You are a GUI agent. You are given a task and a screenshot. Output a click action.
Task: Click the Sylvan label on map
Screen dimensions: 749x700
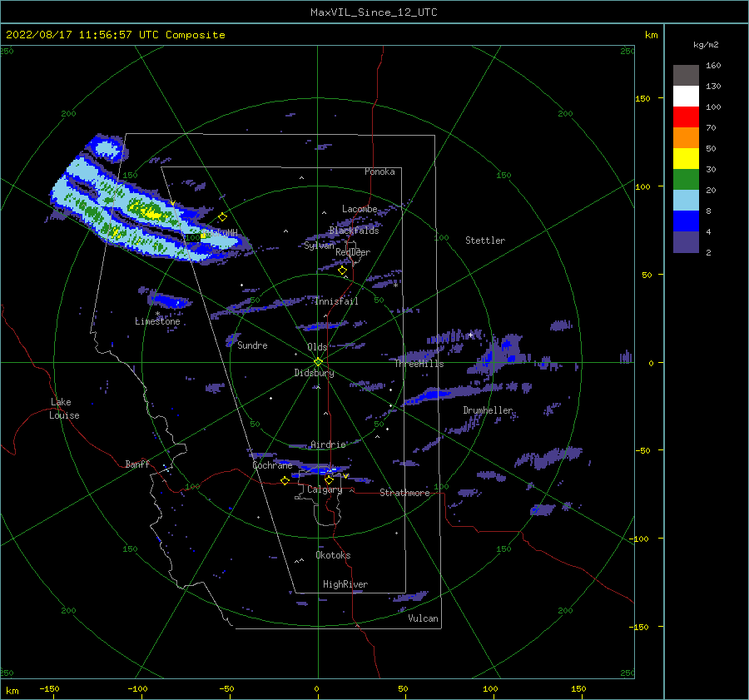(319, 246)
